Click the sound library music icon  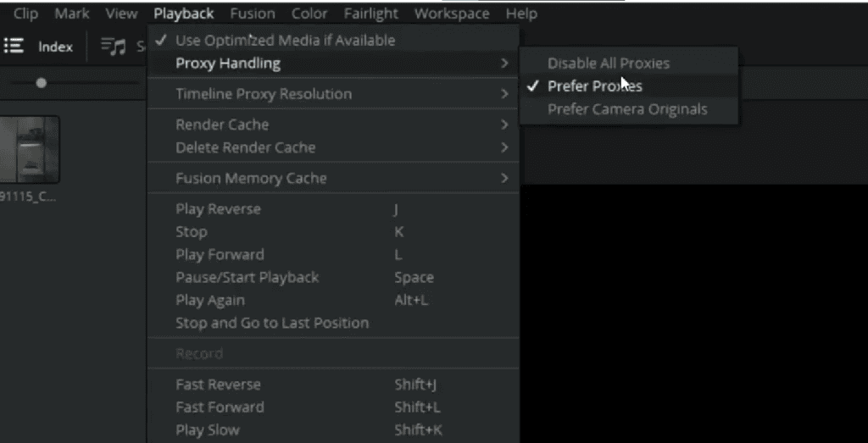[114, 47]
